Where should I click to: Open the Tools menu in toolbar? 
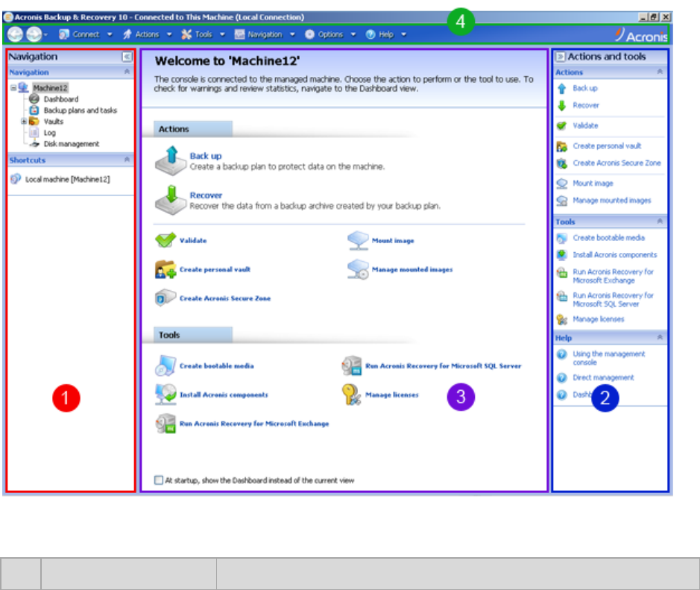[x=203, y=34]
